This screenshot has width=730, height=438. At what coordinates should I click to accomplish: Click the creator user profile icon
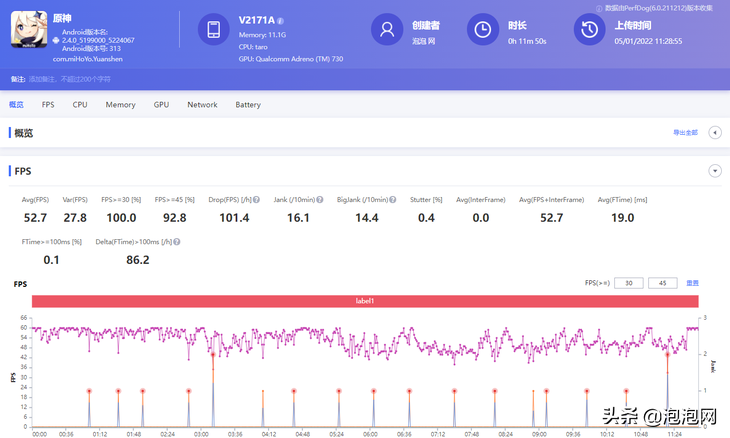coord(387,30)
